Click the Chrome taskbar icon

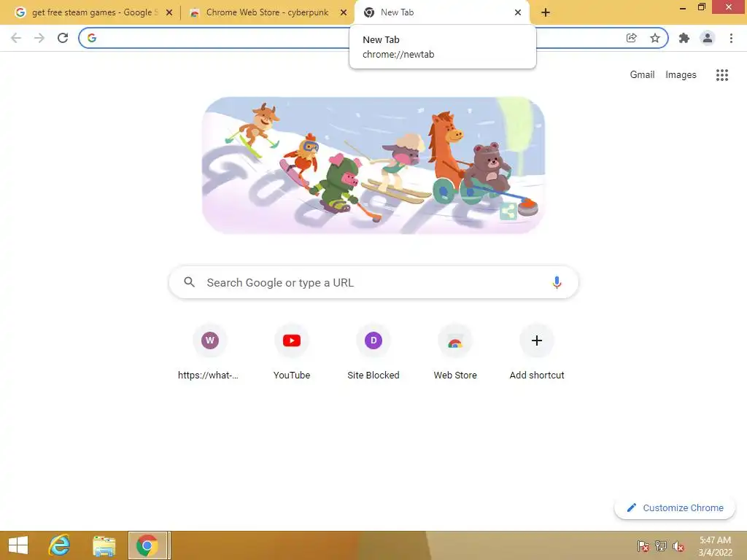(x=147, y=545)
